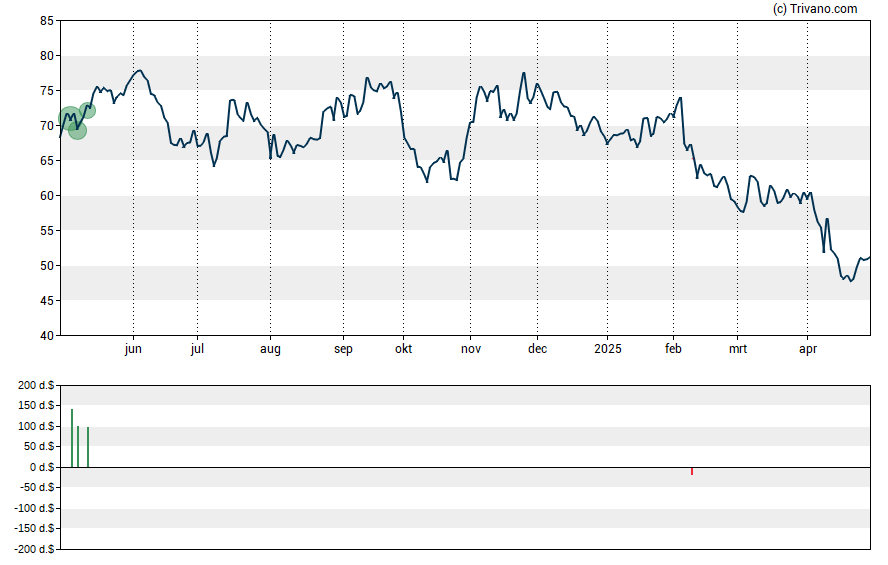The image size is (888, 565).
Task: Click the '-150 d.$' axis label
Action: (35, 529)
